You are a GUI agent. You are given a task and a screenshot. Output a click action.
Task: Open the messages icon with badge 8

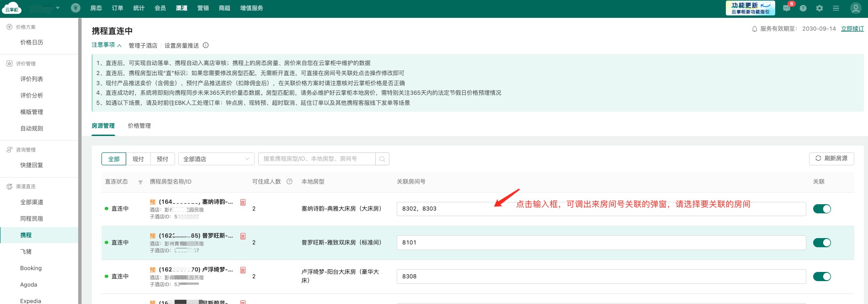(x=787, y=8)
